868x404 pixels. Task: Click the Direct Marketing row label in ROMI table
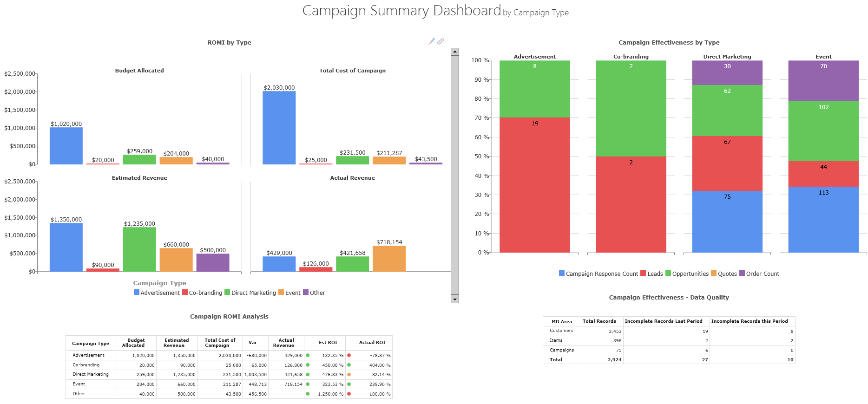(91, 374)
